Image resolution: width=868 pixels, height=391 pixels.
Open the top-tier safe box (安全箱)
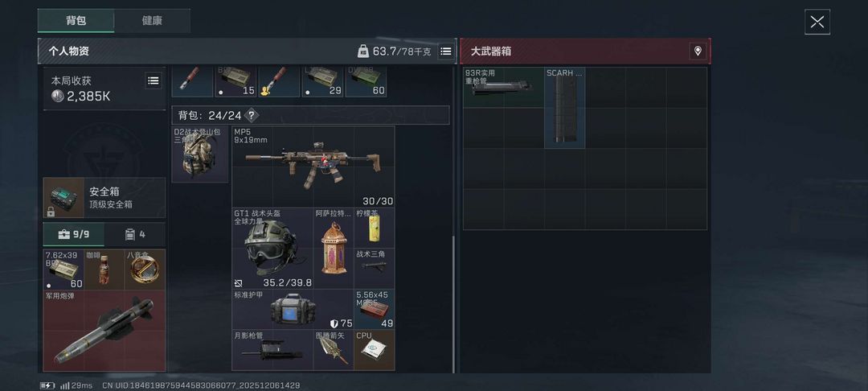pyautogui.click(x=104, y=198)
